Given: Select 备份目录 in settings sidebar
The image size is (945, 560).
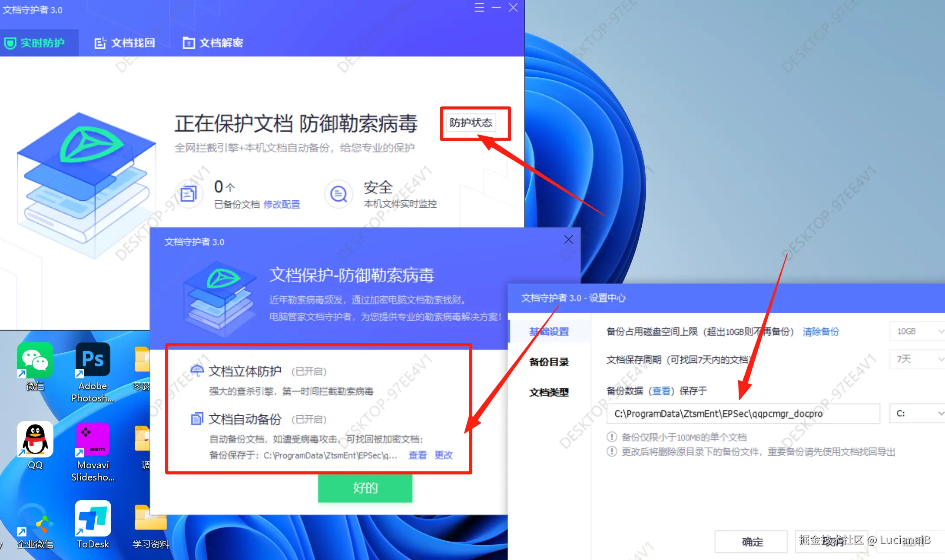Looking at the screenshot, I should point(548,361).
